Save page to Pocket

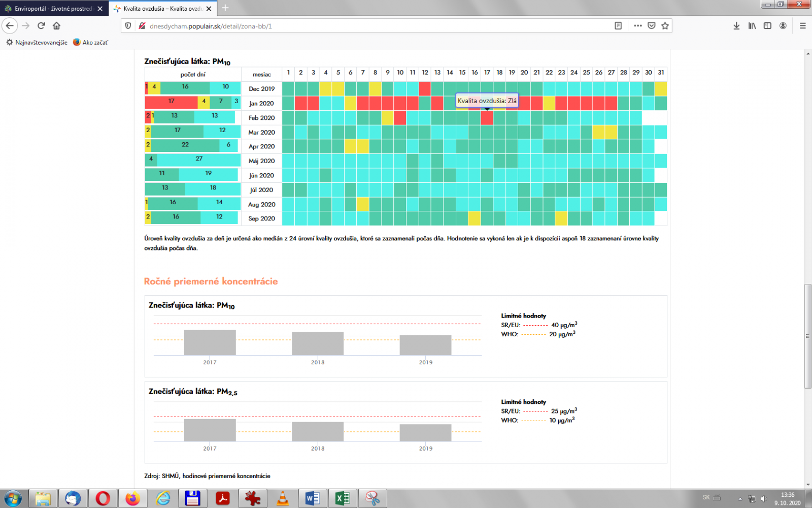point(652,26)
